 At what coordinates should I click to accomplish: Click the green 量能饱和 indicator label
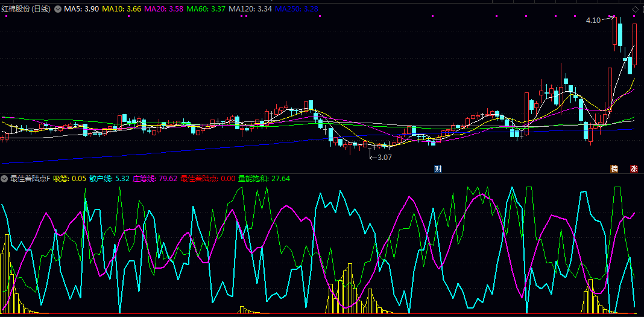pos(264,179)
